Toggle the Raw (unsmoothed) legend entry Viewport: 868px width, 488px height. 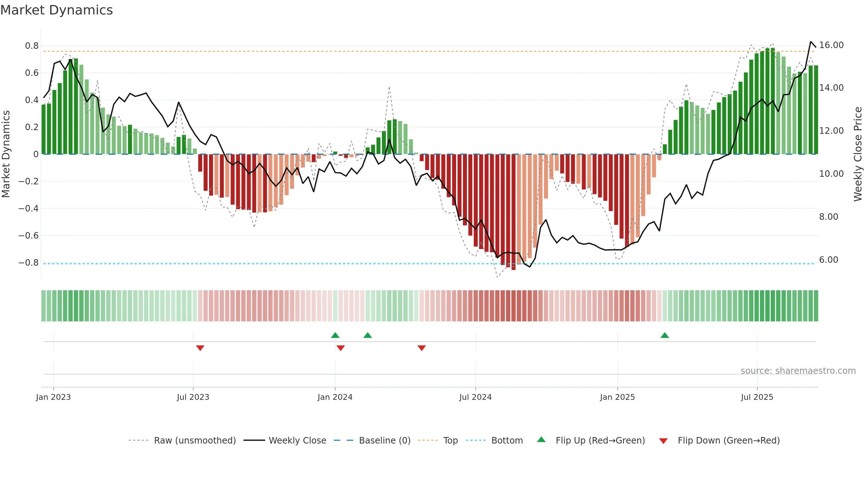pos(182,440)
